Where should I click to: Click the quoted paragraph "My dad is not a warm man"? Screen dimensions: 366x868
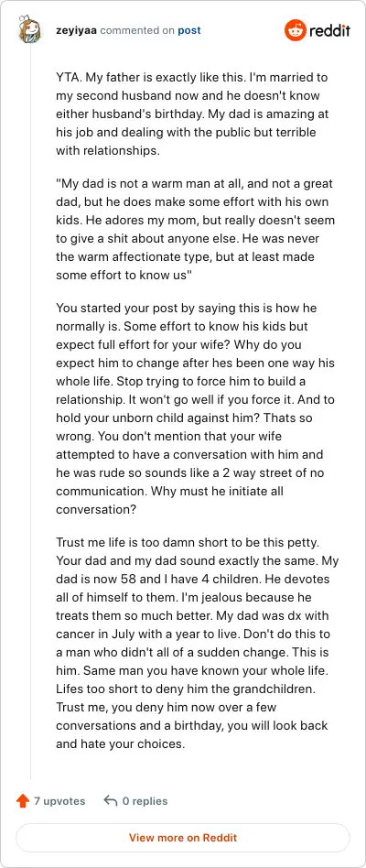pos(195,230)
